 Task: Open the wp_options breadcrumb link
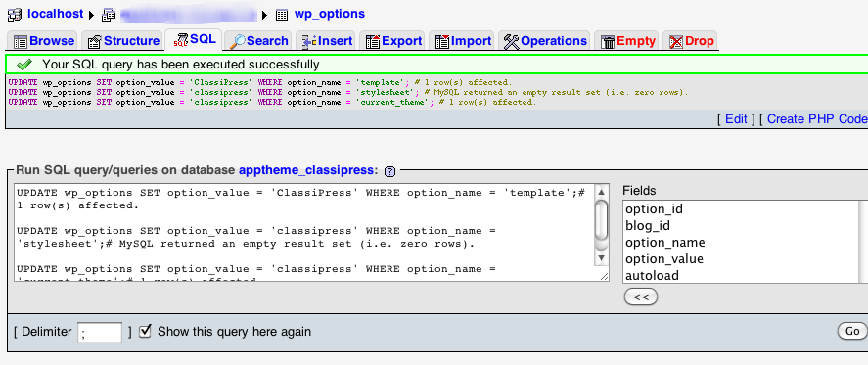(330, 14)
